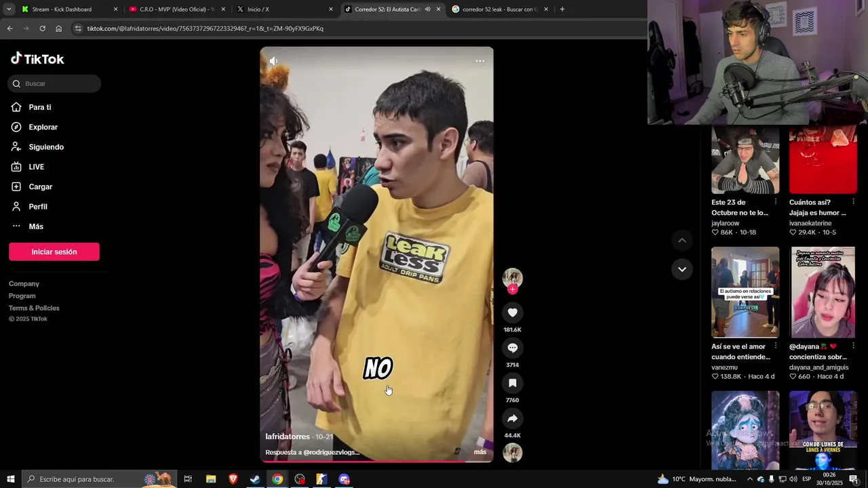Expand Terms & Policies section
This screenshot has height=488, width=868.
(x=34, y=308)
